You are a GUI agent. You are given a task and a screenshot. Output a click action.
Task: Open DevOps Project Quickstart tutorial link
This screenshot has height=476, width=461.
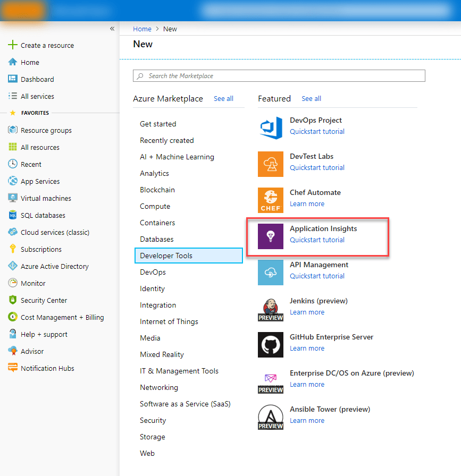click(x=317, y=131)
